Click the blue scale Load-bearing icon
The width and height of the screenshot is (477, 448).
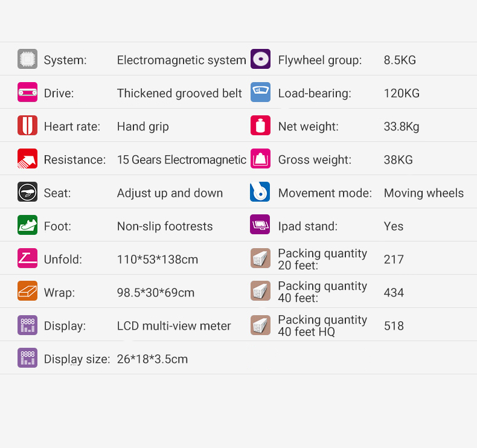(260, 92)
